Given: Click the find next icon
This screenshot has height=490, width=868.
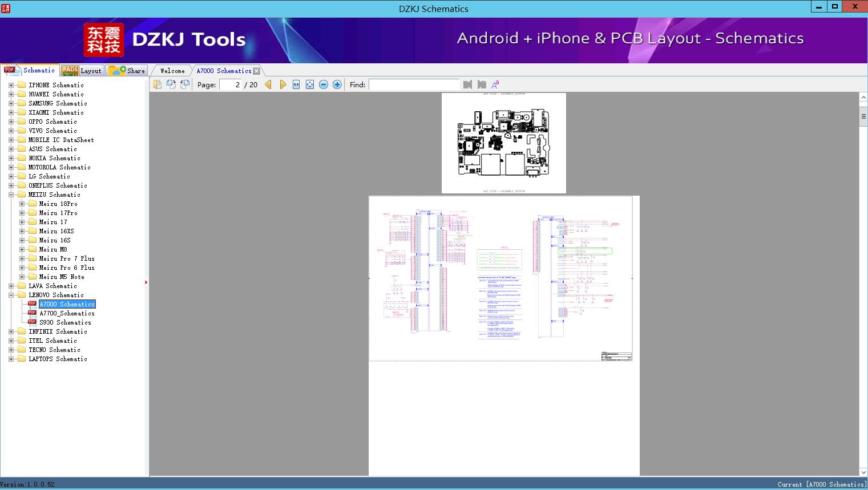Looking at the screenshot, I should (482, 84).
